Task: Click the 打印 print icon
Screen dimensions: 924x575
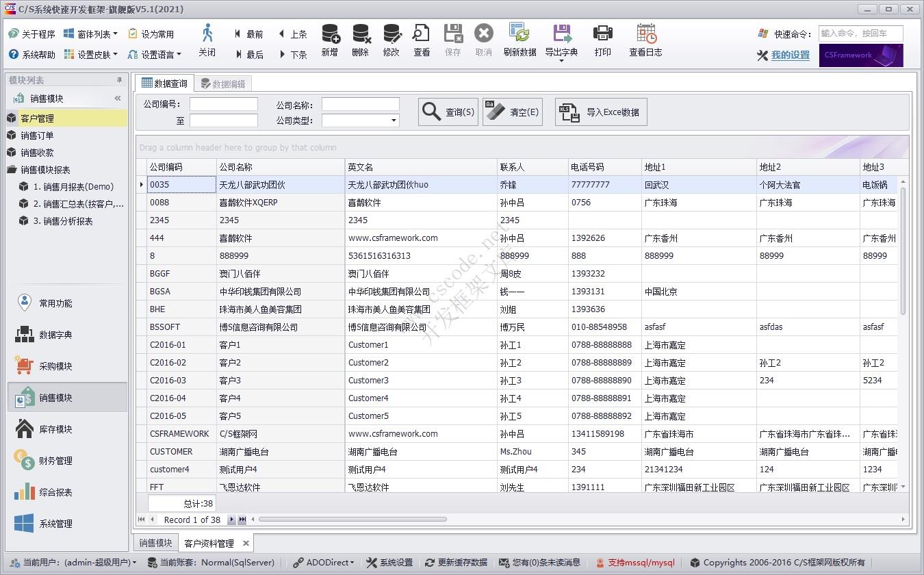Action: click(602, 41)
